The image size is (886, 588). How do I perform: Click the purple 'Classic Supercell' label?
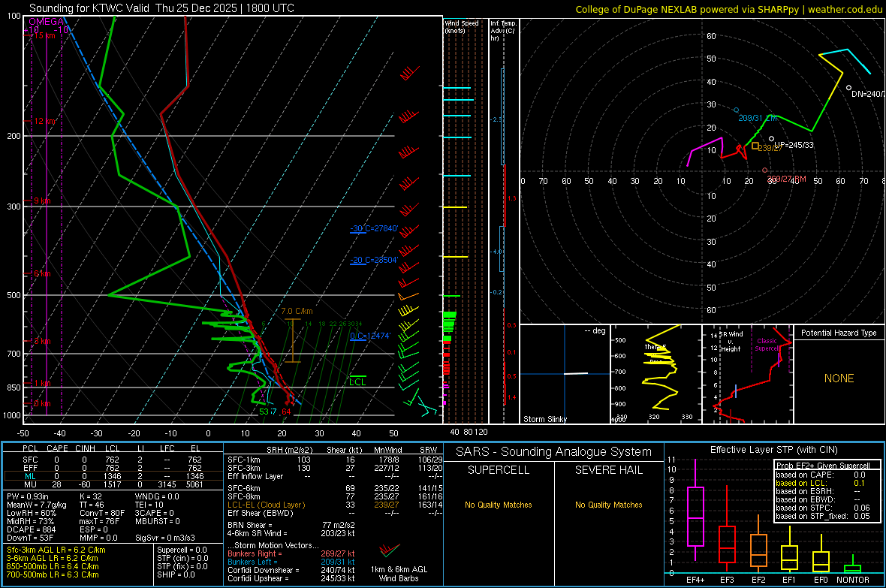(767, 345)
